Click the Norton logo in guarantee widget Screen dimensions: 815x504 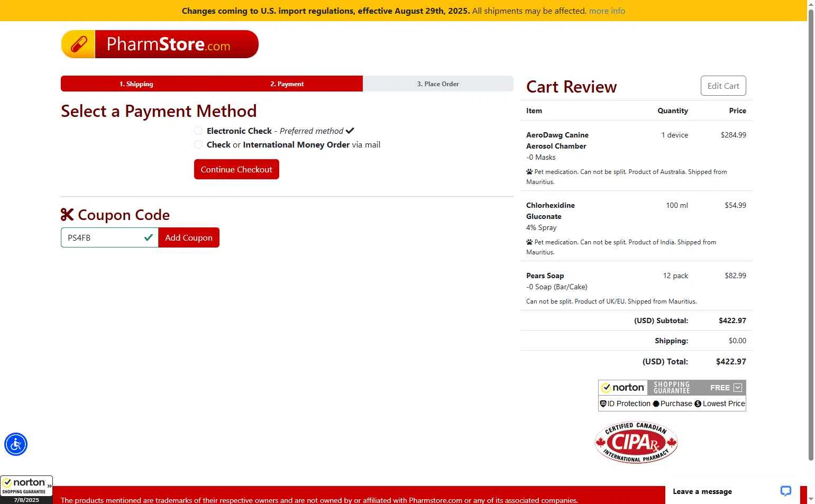tap(623, 388)
